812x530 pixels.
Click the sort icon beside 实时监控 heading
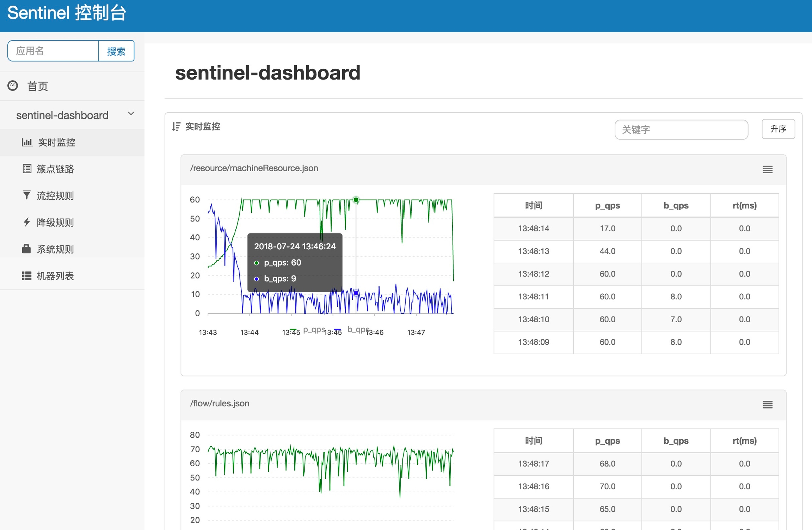point(176,126)
